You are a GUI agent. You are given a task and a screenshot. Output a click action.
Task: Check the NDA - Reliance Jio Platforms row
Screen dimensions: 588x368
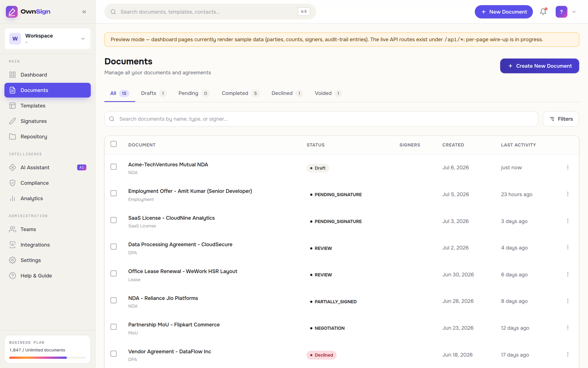[114, 300]
